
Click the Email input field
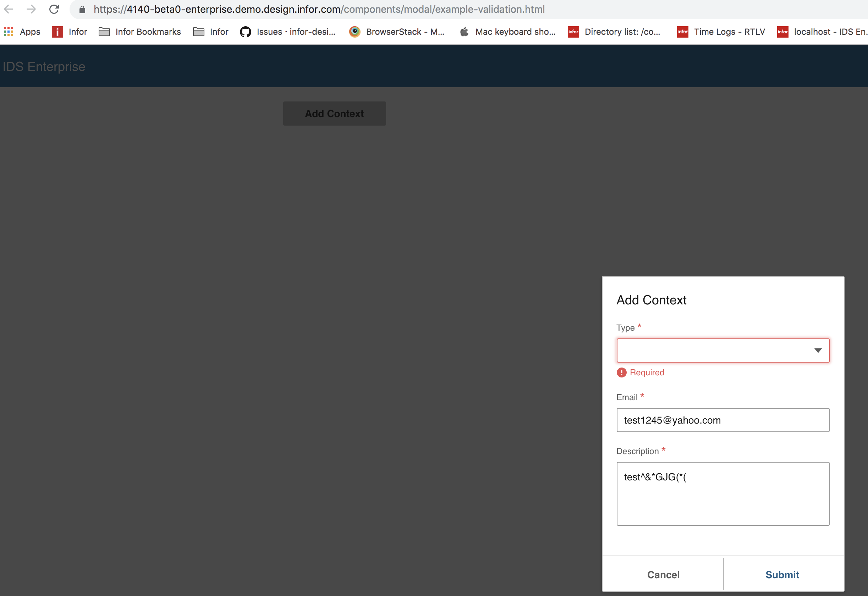(x=723, y=420)
